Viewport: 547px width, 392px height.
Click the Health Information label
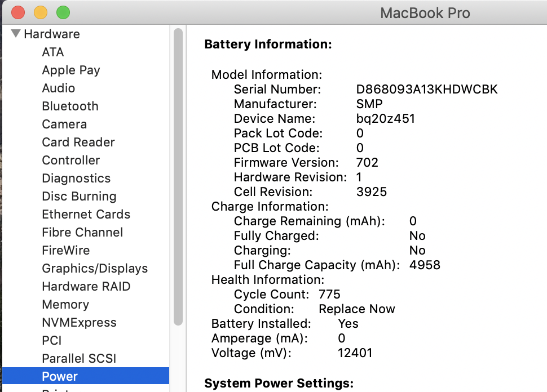[x=267, y=280]
